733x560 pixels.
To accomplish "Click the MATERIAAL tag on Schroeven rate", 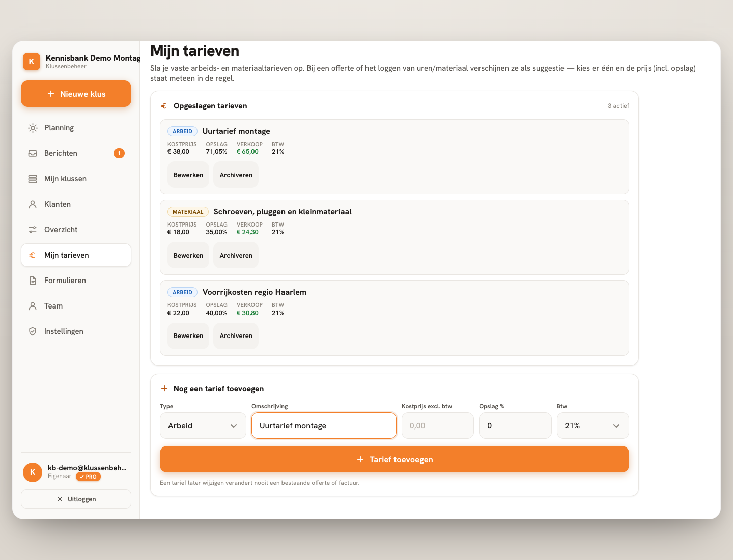I will 188,212.
